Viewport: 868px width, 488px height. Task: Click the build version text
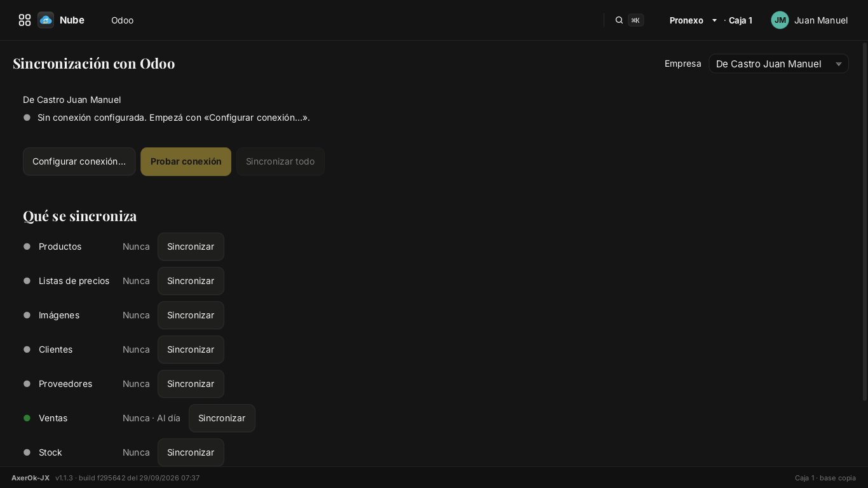point(127,478)
